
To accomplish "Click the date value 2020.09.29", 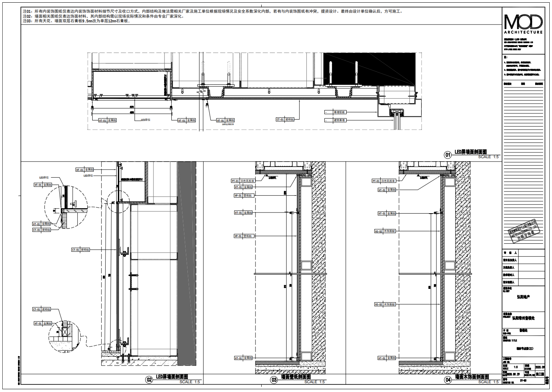I will (513, 374).
